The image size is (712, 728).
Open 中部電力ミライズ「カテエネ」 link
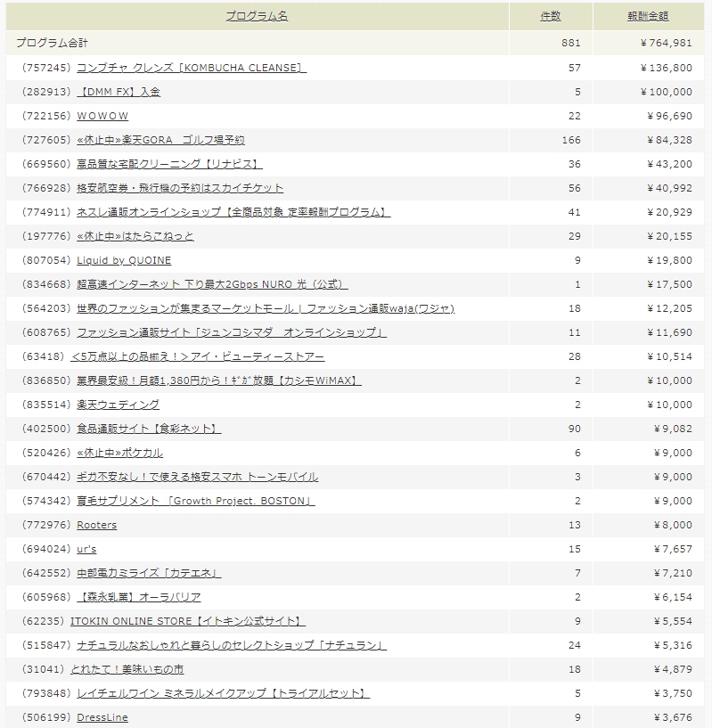click(x=149, y=574)
